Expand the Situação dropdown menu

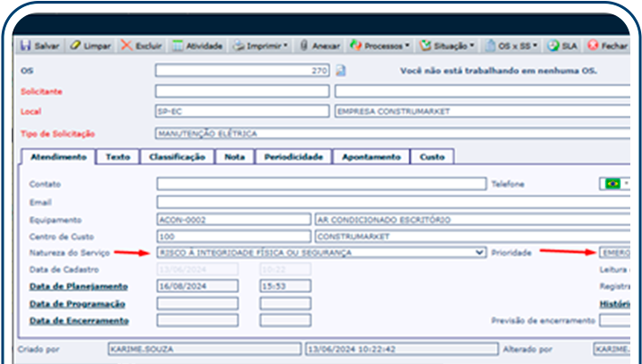coord(447,45)
